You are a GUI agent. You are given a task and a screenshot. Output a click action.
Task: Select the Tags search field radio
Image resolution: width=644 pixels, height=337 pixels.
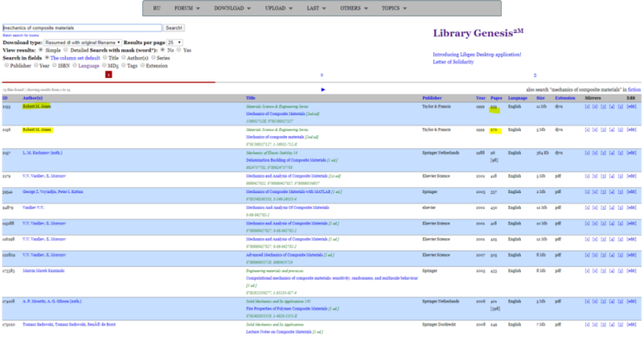pos(124,65)
